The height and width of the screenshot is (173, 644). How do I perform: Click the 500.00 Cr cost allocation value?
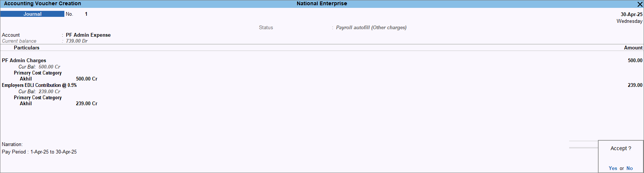pyautogui.click(x=86, y=79)
